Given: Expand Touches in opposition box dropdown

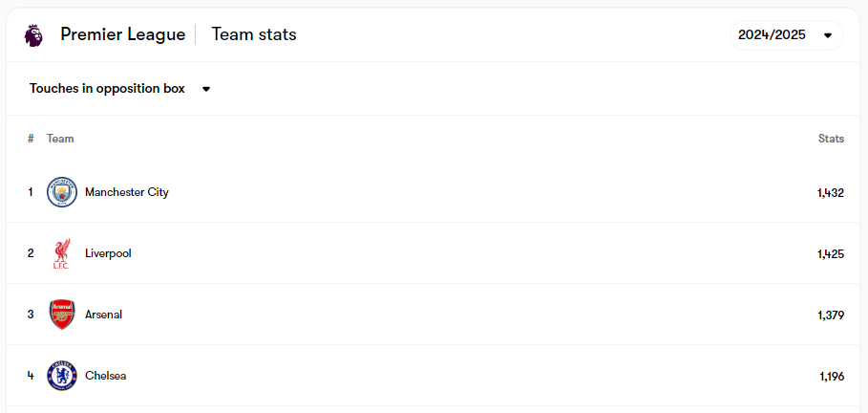Looking at the screenshot, I should [107, 89].
